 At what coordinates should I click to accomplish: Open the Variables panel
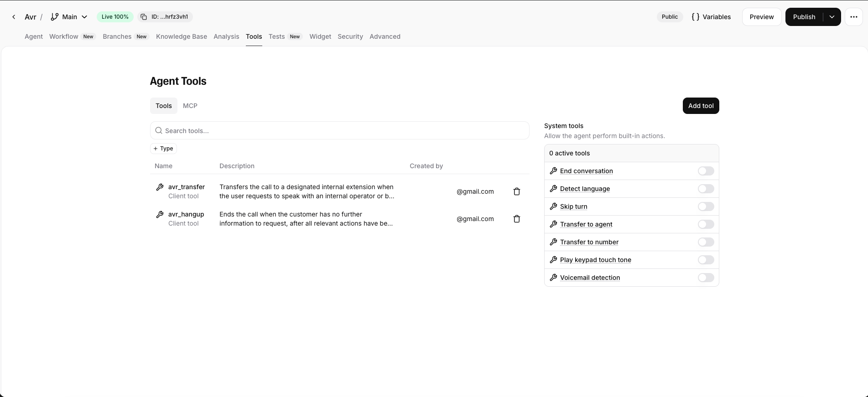click(x=711, y=17)
